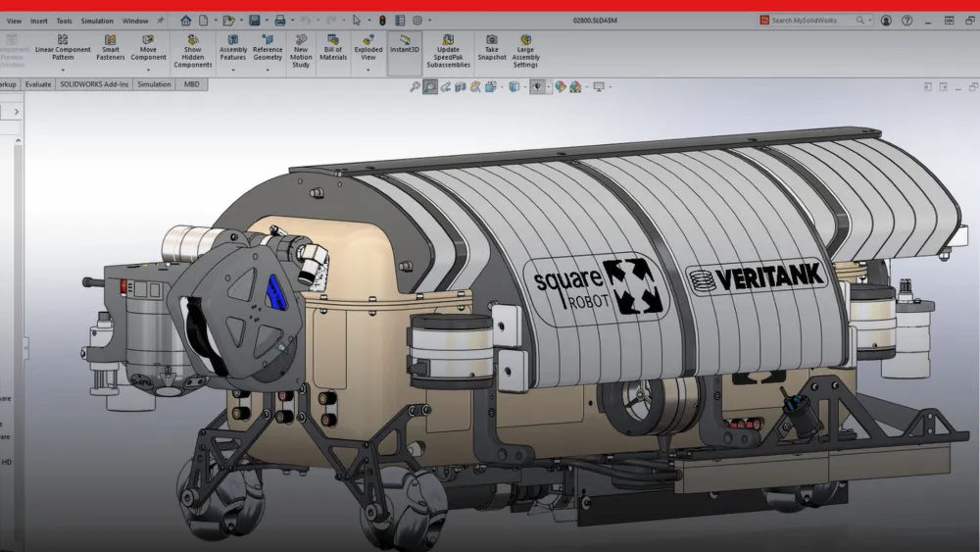This screenshot has height=552, width=980.
Task: Expand Reference Geometry dropdown arrow
Action: (x=268, y=70)
